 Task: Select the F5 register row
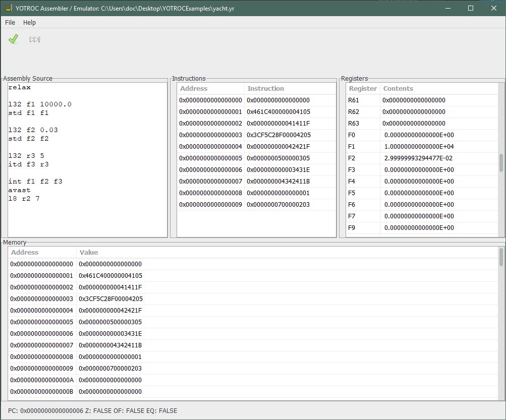pos(422,193)
